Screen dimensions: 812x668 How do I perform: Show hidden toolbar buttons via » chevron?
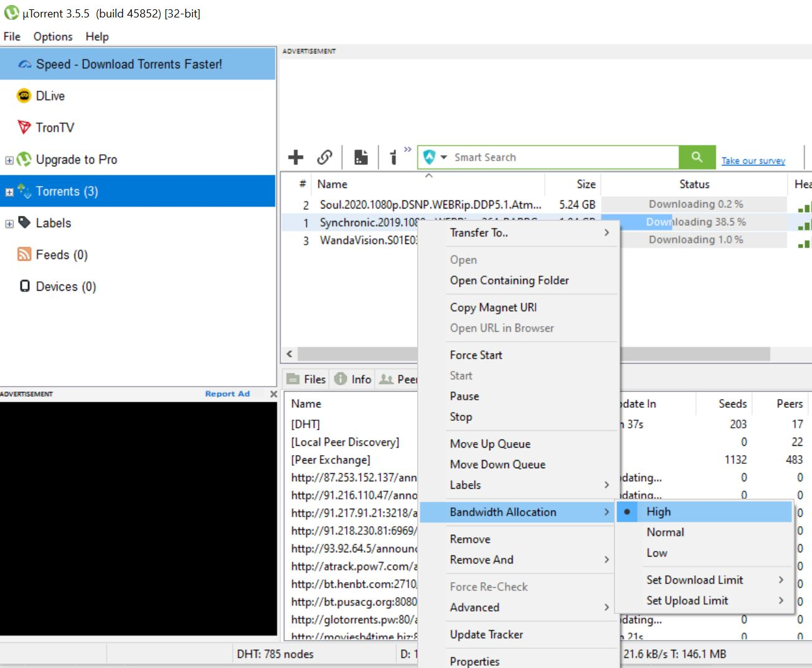407,149
